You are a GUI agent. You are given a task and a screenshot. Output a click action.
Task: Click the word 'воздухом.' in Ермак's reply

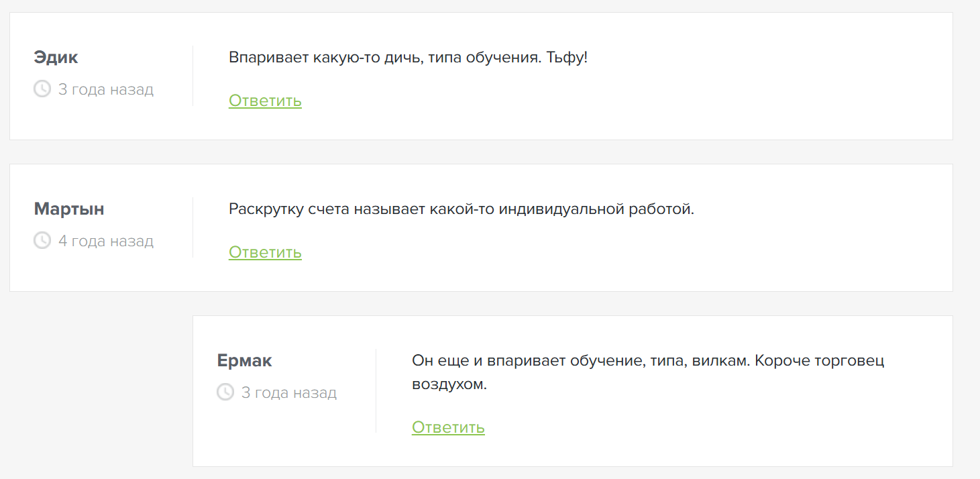coord(449,385)
